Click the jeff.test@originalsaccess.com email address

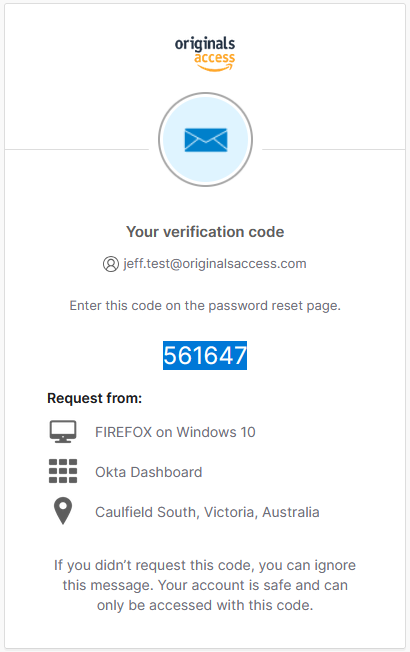pos(215,264)
